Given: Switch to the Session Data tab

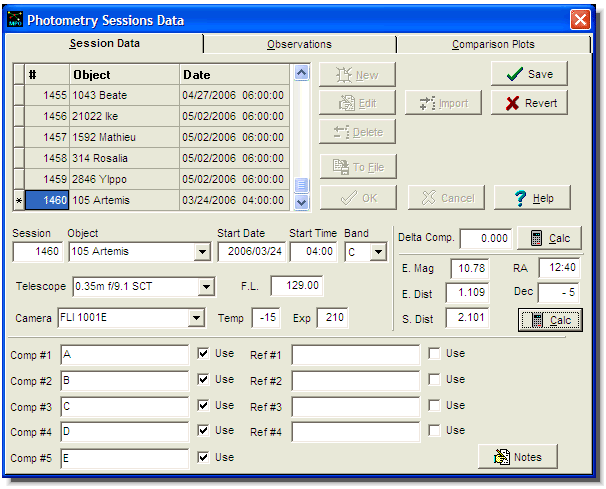Looking at the screenshot, I should pyautogui.click(x=104, y=43).
